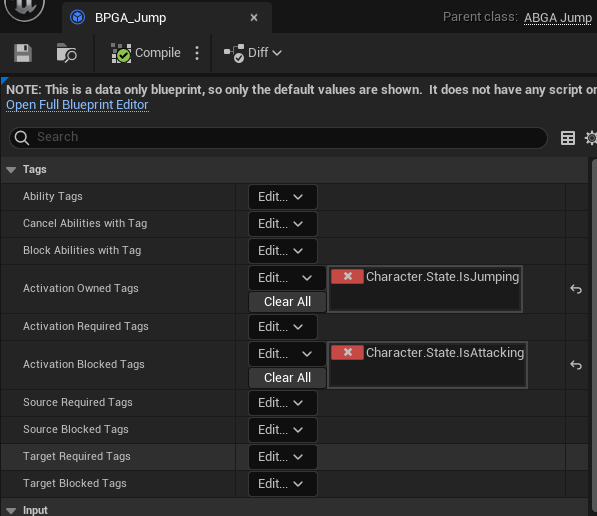Close the BPGA_Jump tab
Screen dimensions: 597x516
[254, 18]
